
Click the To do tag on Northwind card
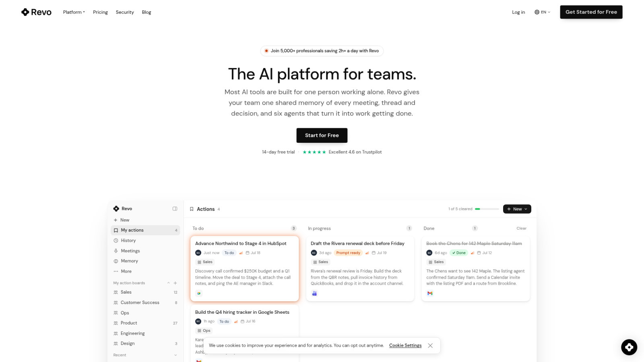click(229, 253)
